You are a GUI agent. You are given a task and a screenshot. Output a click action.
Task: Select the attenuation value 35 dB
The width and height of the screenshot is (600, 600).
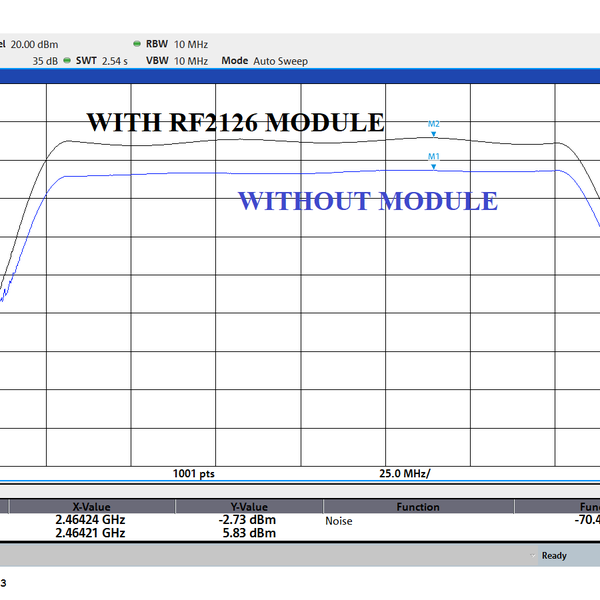[x=45, y=61]
